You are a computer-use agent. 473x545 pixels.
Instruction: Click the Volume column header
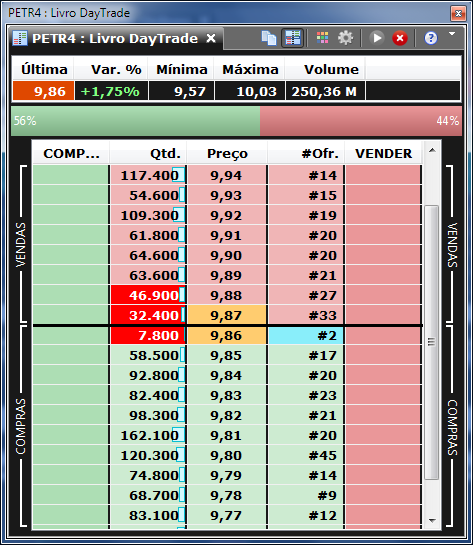click(325, 69)
